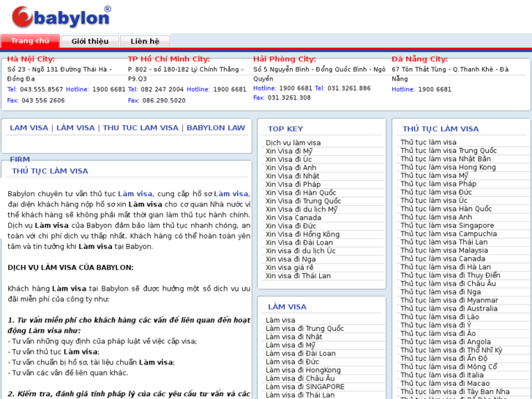Open the Giới thiệu tab
The height and width of the screenshot is (399, 532).
(90, 42)
